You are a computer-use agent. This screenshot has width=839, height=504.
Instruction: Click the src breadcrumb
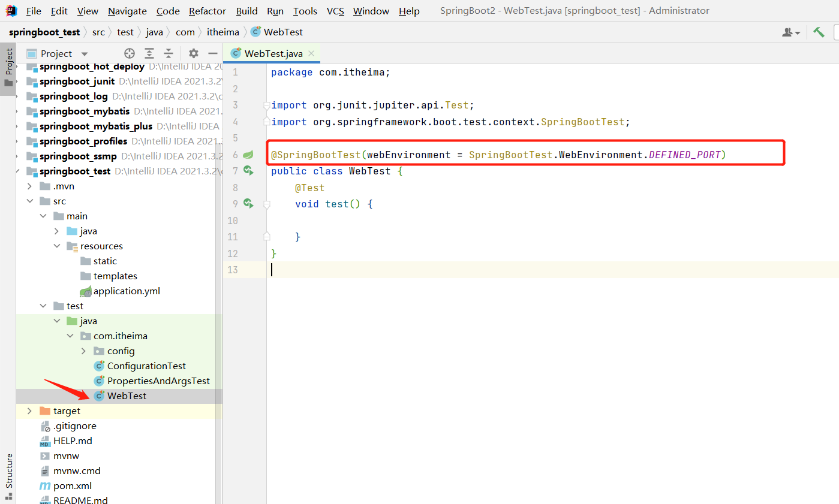[x=98, y=32]
